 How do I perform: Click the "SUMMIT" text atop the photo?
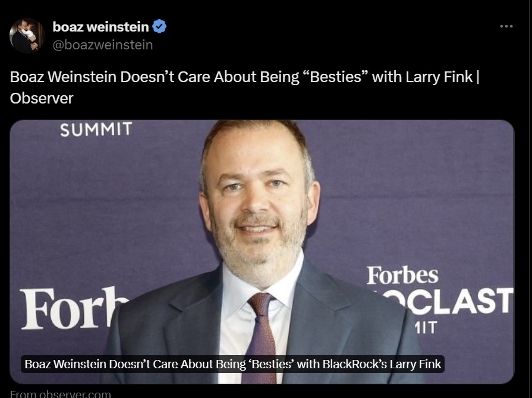pyautogui.click(x=96, y=129)
